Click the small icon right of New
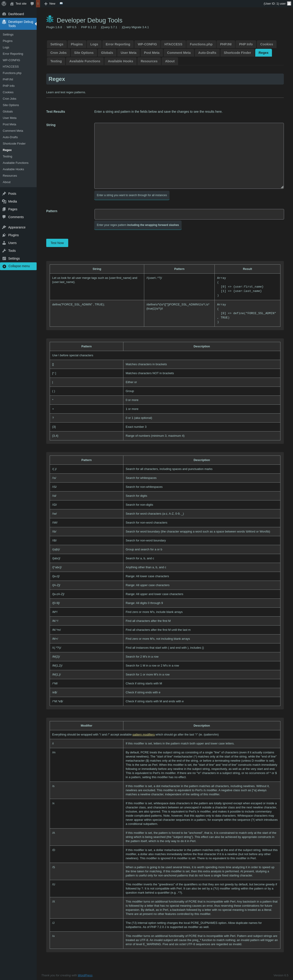This screenshot has width=293, height=980. pos(61,3)
